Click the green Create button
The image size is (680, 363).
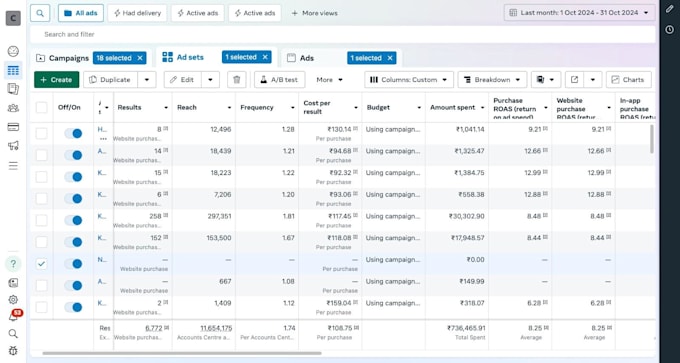click(x=57, y=80)
